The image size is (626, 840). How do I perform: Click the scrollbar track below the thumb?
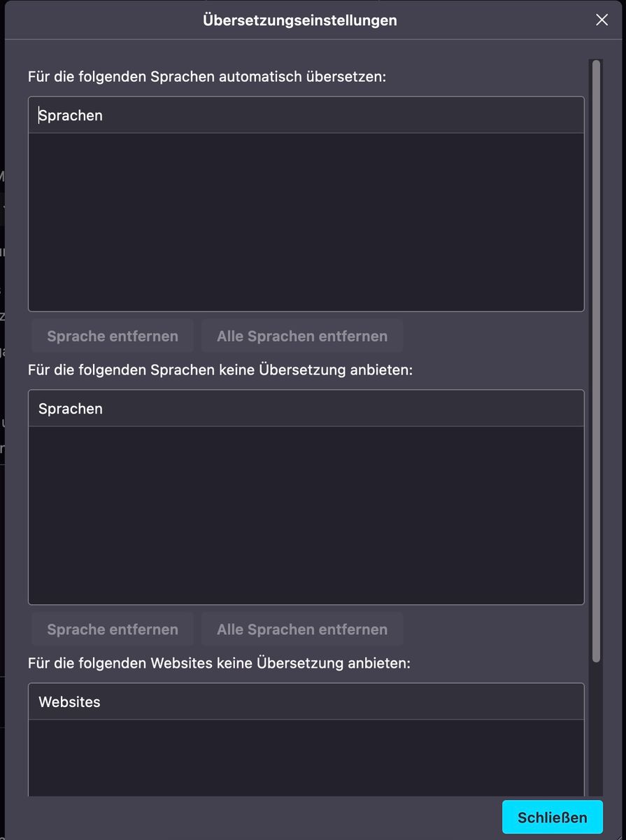click(596, 728)
